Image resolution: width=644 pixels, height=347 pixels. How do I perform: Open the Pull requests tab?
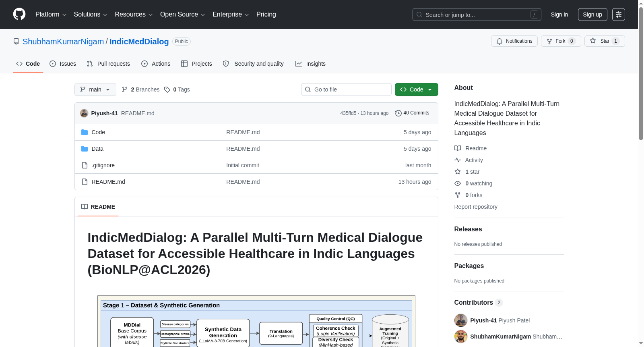(108, 64)
